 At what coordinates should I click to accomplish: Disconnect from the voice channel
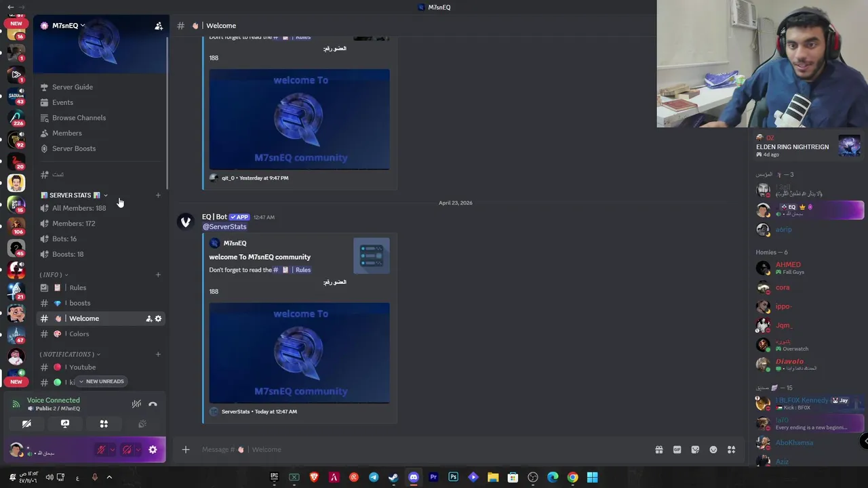(x=153, y=404)
